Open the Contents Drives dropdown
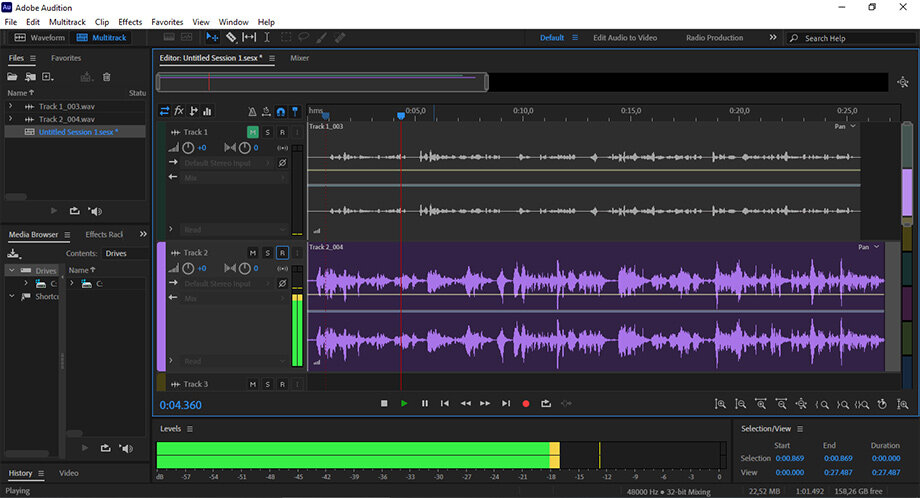Viewport: 920px width, 498px height. point(120,253)
